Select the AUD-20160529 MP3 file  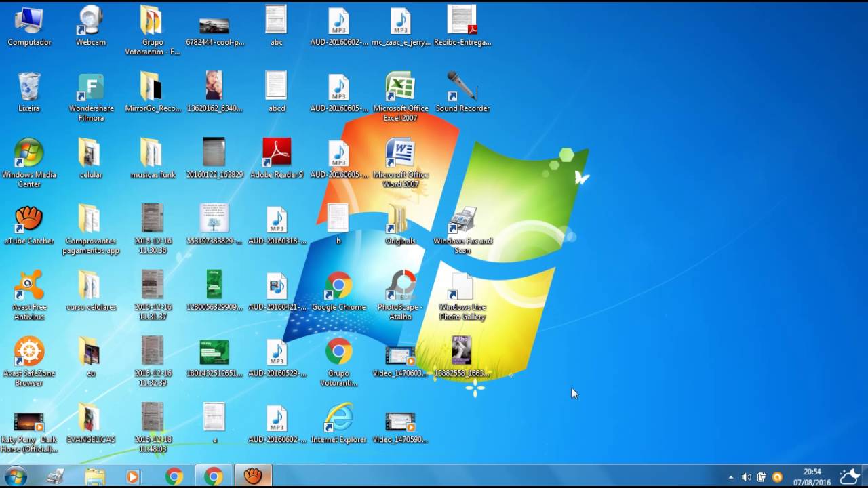(277, 357)
